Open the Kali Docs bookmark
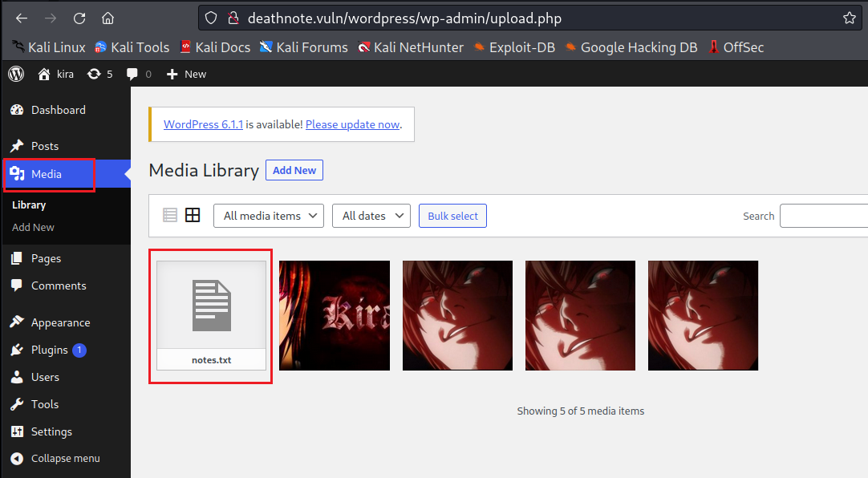 215,47
